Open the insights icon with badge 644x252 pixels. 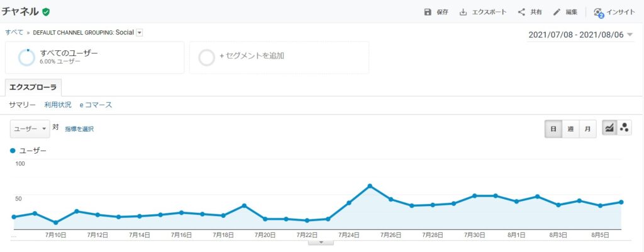(598, 13)
